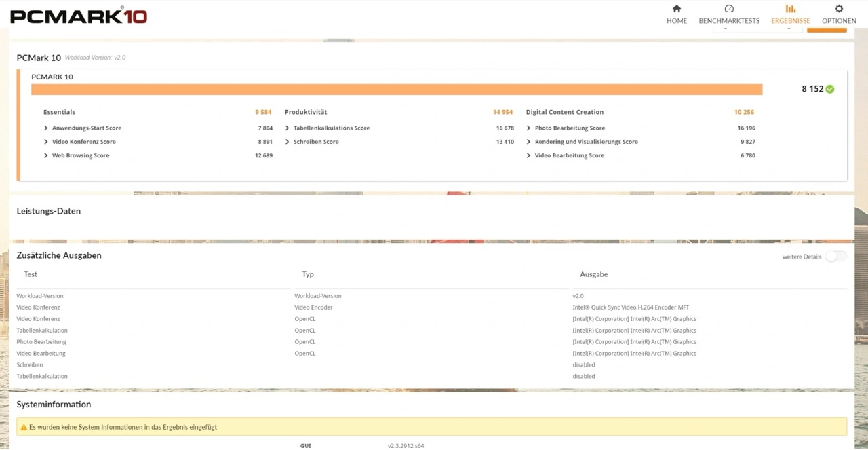Click the orange button below Optionen
Image resolution: width=868 pixels, height=450 pixels.
tap(827, 29)
